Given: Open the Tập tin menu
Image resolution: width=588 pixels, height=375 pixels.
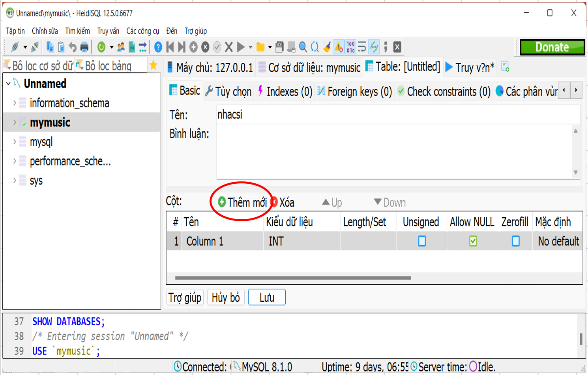Looking at the screenshot, I should [x=15, y=31].
